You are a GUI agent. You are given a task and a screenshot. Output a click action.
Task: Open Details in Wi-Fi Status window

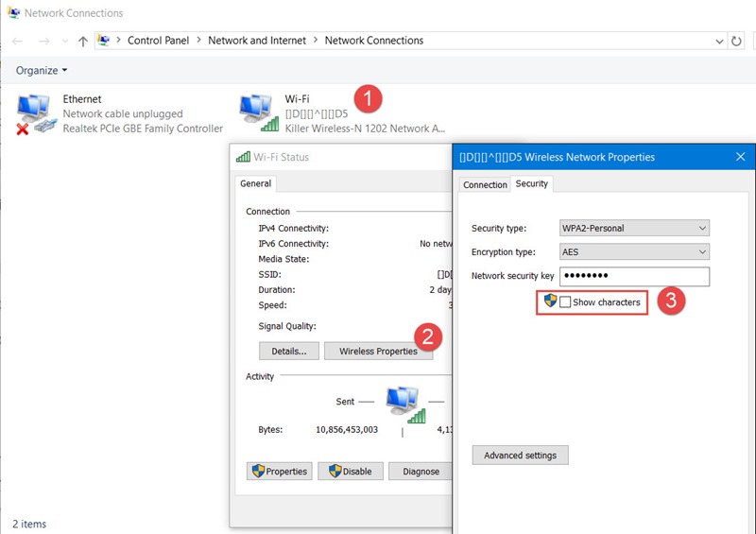(289, 352)
